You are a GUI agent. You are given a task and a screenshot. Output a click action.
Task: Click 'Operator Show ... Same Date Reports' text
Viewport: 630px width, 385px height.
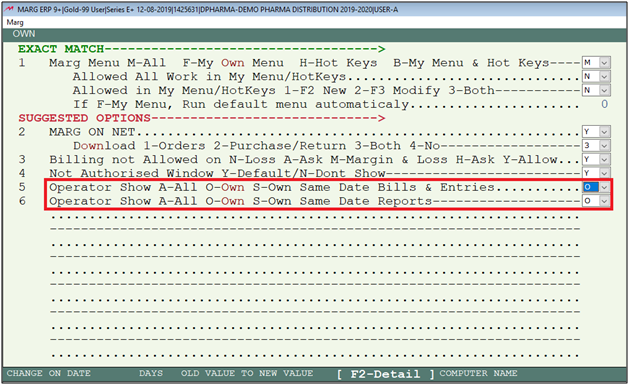tap(240, 201)
